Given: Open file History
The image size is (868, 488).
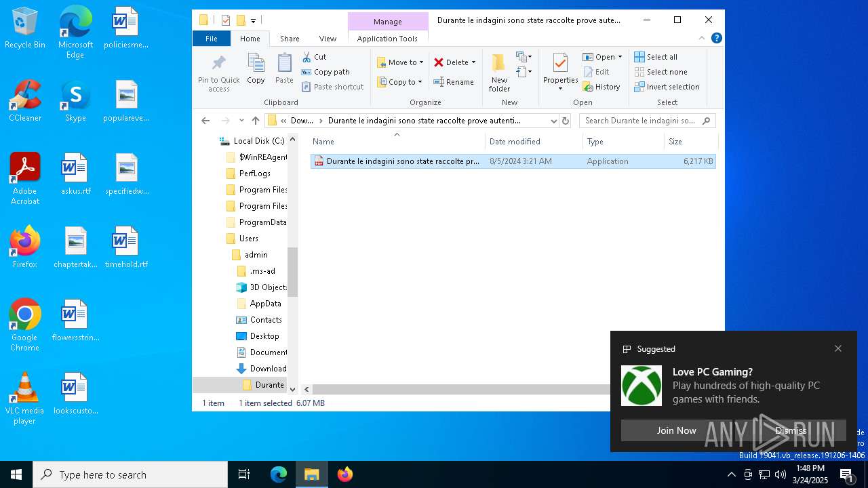Looking at the screenshot, I should (601, 87).
